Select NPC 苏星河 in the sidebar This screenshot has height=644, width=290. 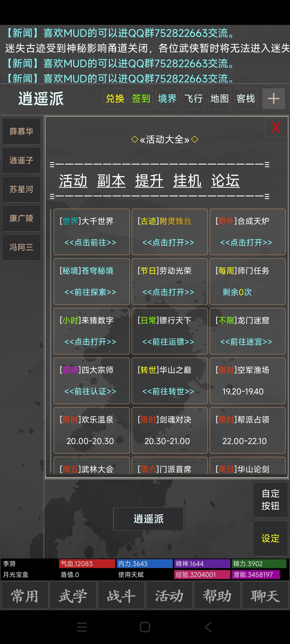pyautogui.click(x=21, y=189)
